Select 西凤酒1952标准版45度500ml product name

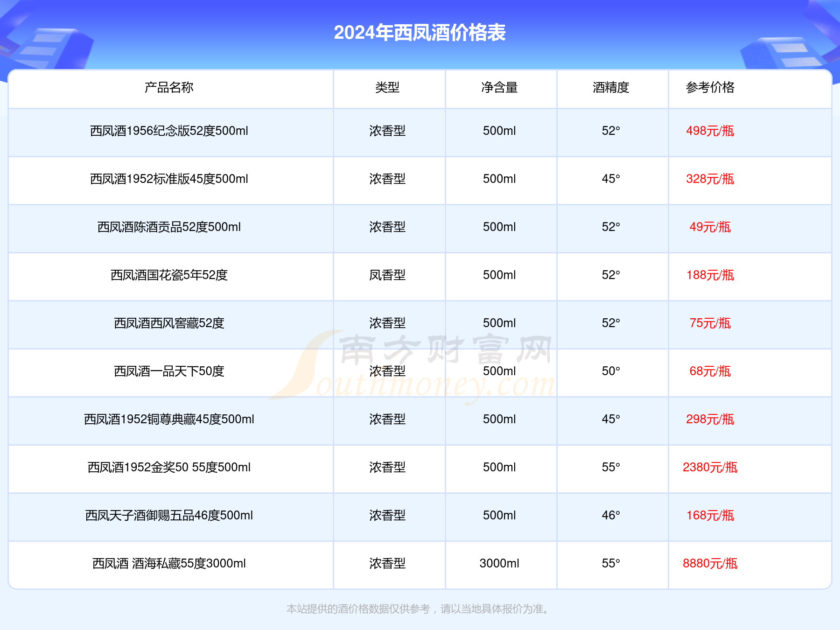coord(169,179)
